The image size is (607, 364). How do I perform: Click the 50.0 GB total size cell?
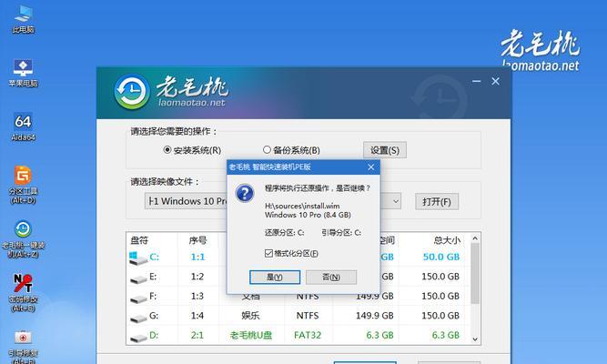(x=441, y=257)
